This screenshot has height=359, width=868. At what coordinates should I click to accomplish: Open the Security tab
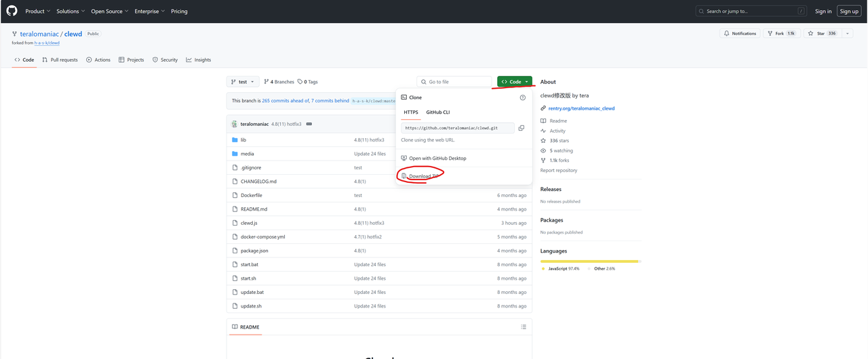click(165, 60)
